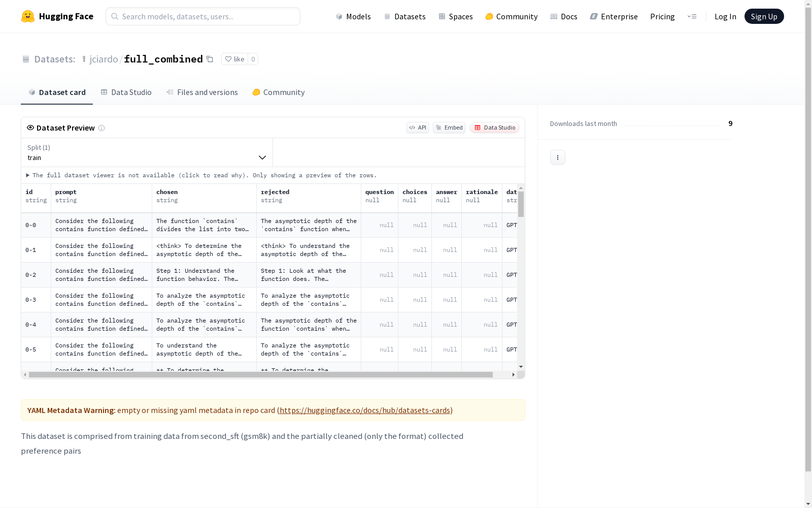Switch to the Dataset card tab
This screenshot has height=508, width=812.
(x=57, y=92)
